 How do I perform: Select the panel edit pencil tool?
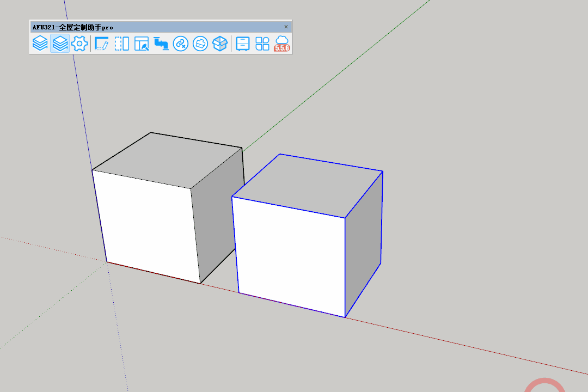pos(101,44)
